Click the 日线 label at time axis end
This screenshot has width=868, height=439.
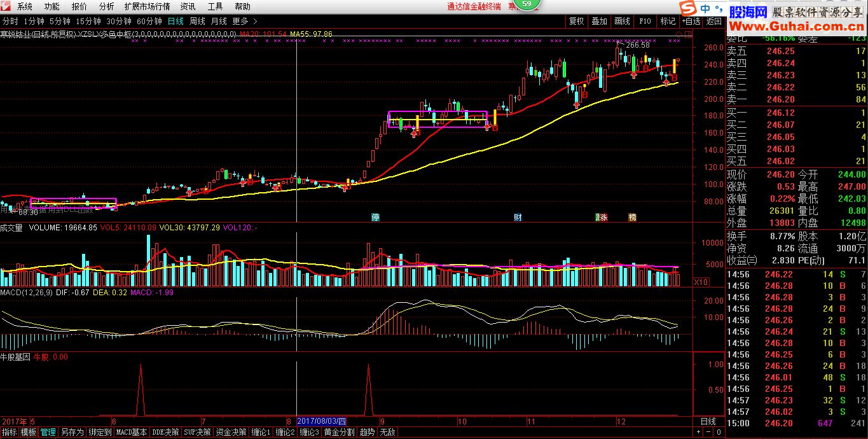tap(708, 421)
